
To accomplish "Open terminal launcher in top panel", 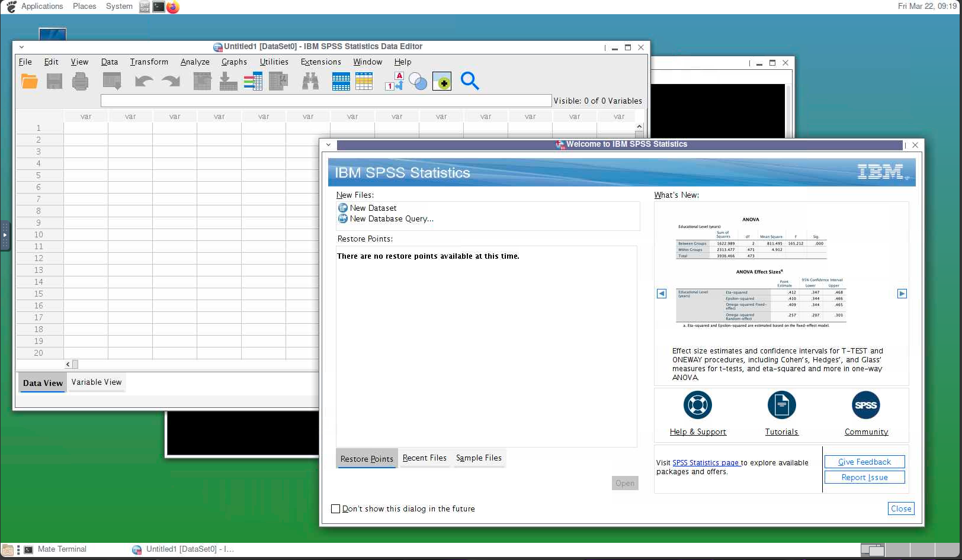I will coord(159,7).
